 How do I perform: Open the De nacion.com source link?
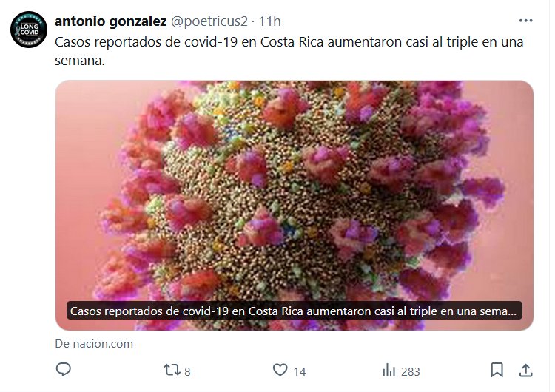point(94,343)
